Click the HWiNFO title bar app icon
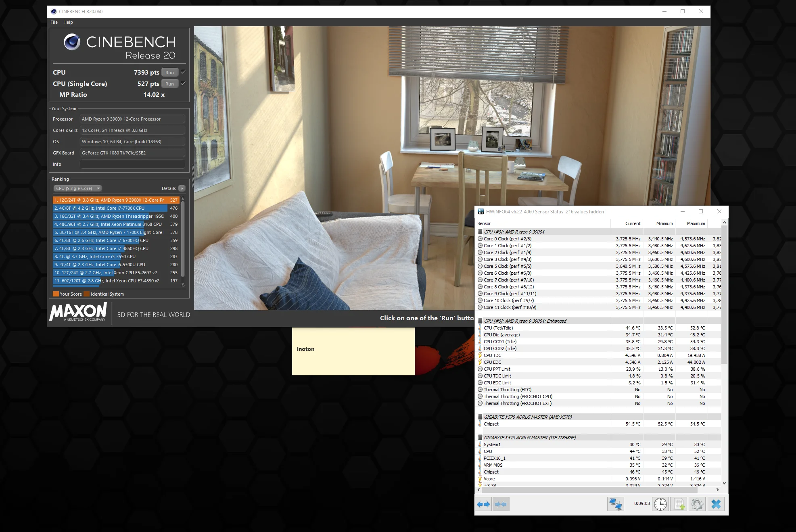Image resolution: width=796 pixels, height=532 pixels. coord(481,211)
